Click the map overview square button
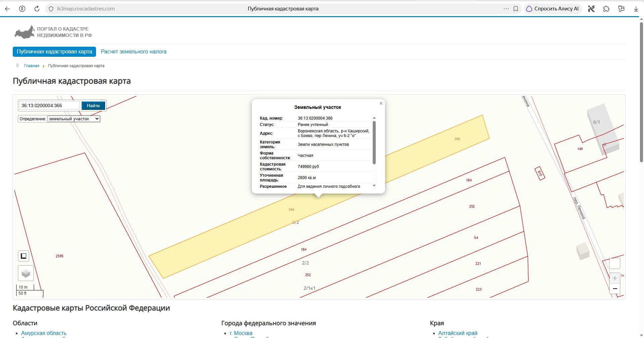 click(x=615, y=263)
